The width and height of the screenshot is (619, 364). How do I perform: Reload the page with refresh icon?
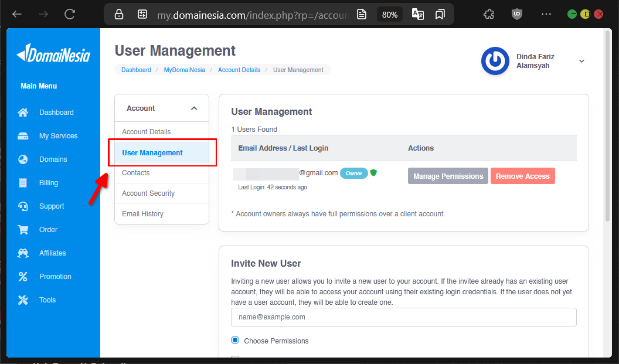(x=70, y=15)
